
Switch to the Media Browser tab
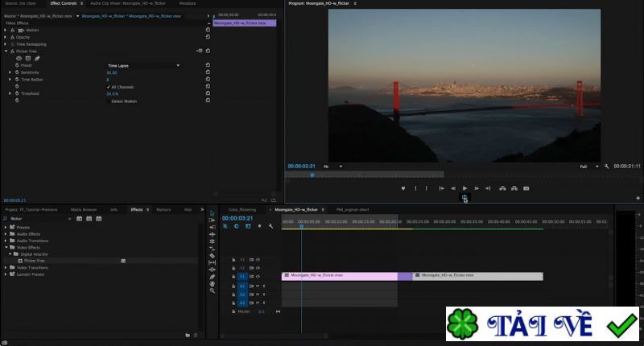(x=83, y=209)
